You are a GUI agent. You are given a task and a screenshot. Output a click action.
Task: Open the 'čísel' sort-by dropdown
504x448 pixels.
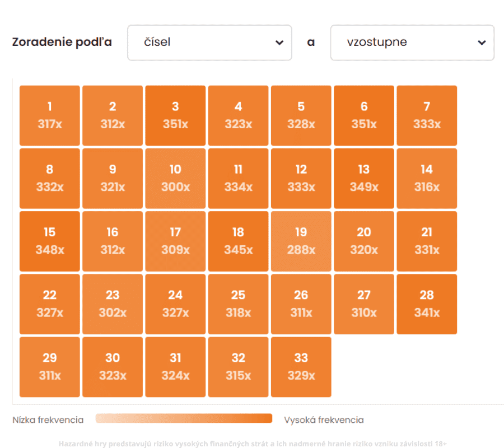[x=209, y=43]
